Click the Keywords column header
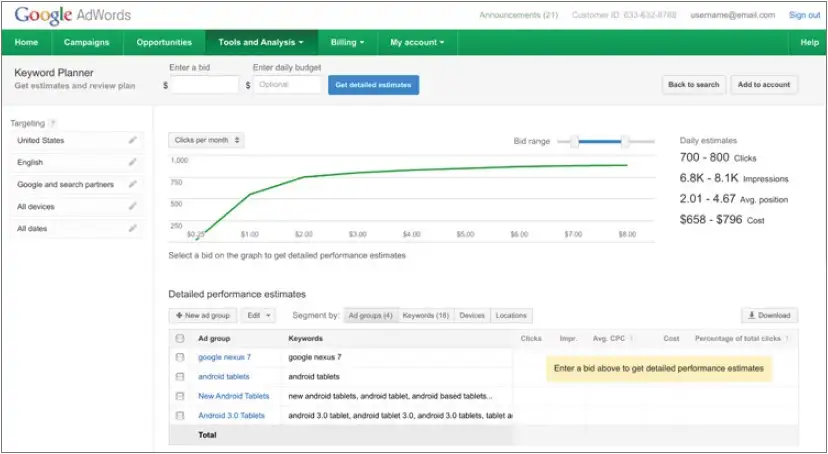828x454 pixels. pos(305,339)
